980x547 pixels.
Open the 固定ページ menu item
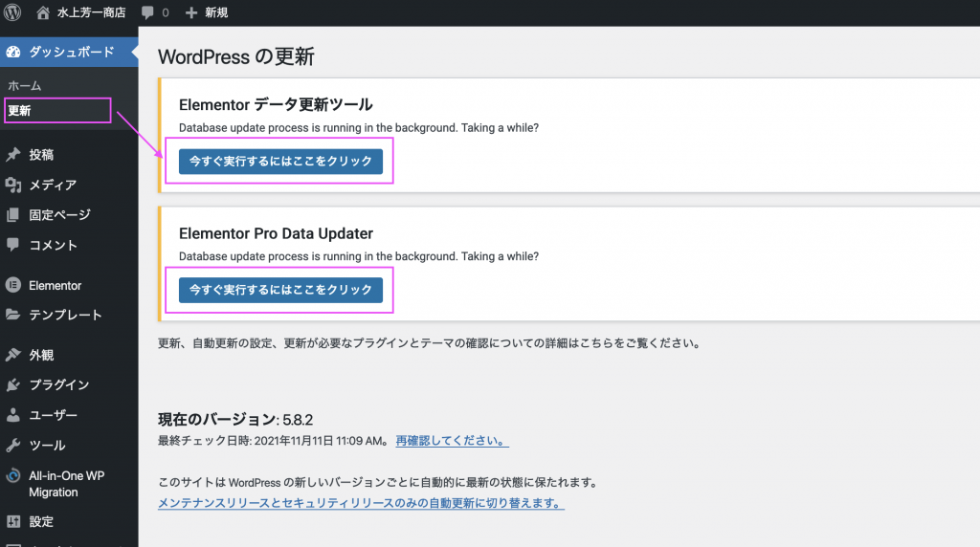(59, 215)
